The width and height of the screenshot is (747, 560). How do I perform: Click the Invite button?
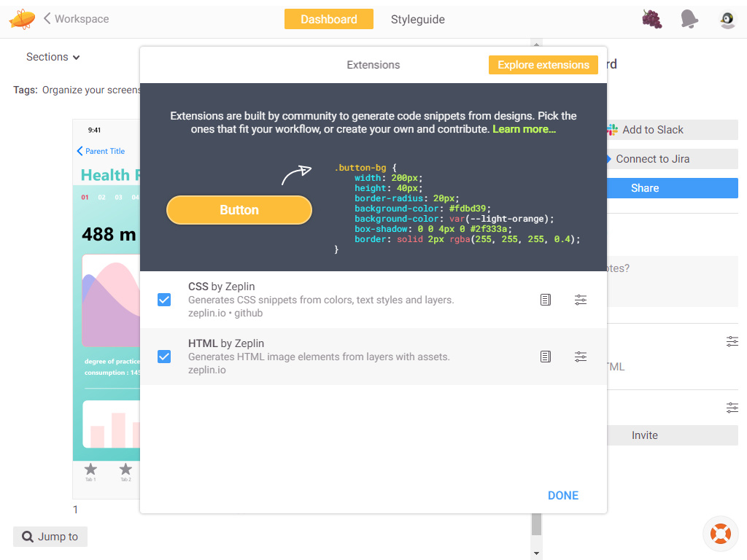pos(672,435)
